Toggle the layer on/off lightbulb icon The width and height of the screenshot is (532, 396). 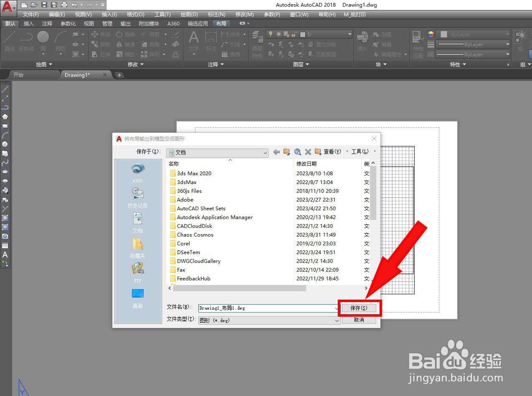pyautogui.click(x=270, y=34)
